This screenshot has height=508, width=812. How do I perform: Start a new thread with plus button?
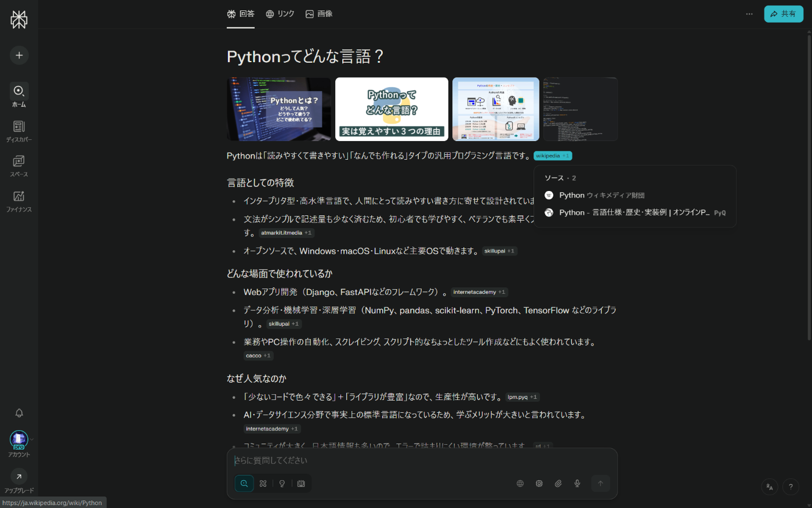19,55
